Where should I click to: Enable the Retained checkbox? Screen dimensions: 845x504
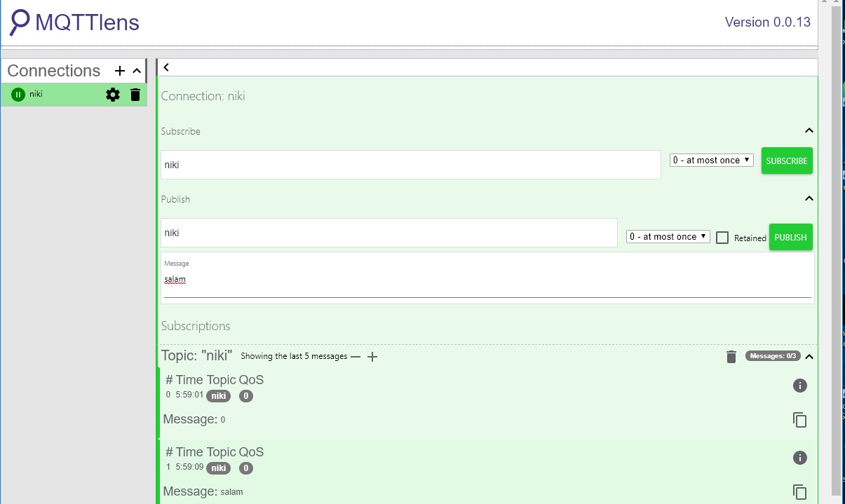[722, 238]
